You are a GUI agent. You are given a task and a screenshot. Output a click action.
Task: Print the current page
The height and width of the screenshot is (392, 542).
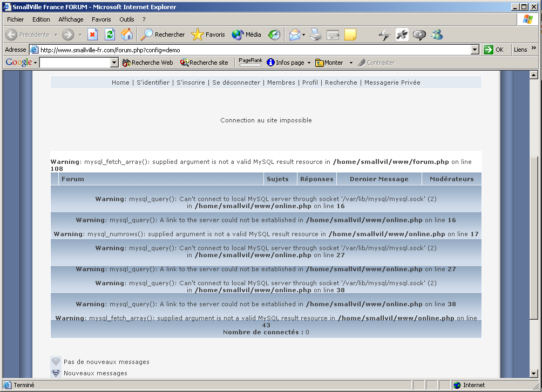pos(315,34)
